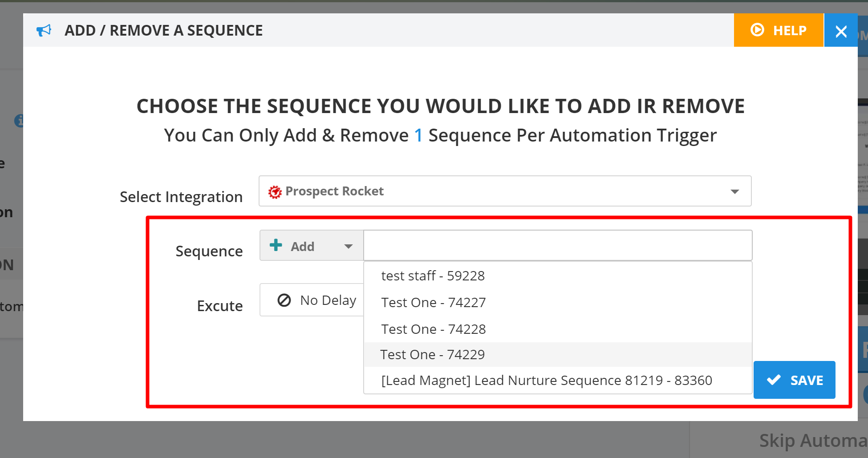Pick the "Test One - 74228" option

coord(433,329)
